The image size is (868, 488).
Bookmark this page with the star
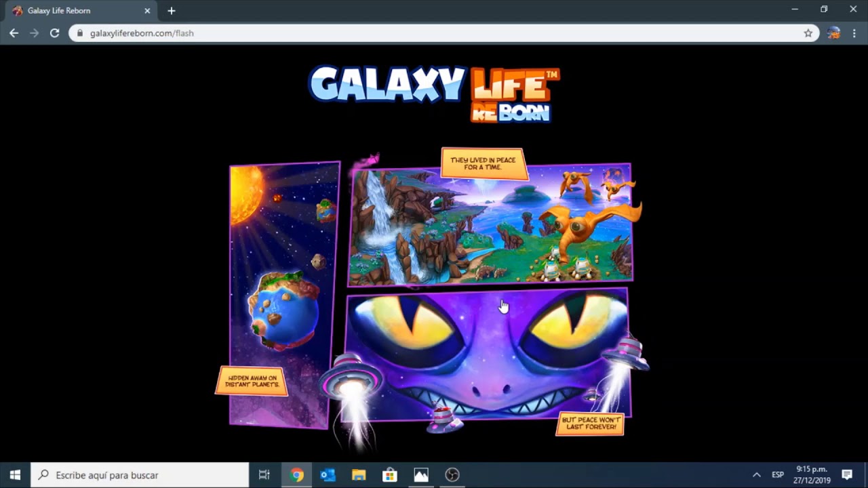808,33
